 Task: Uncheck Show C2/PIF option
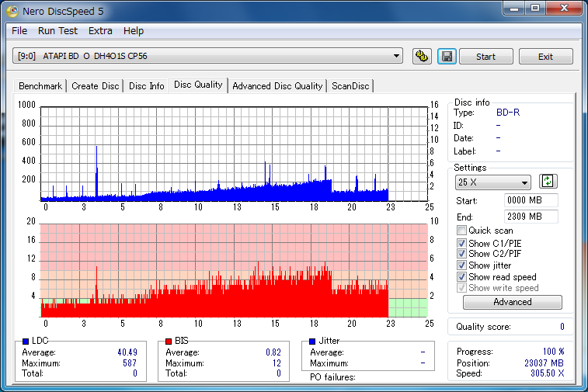461,254
